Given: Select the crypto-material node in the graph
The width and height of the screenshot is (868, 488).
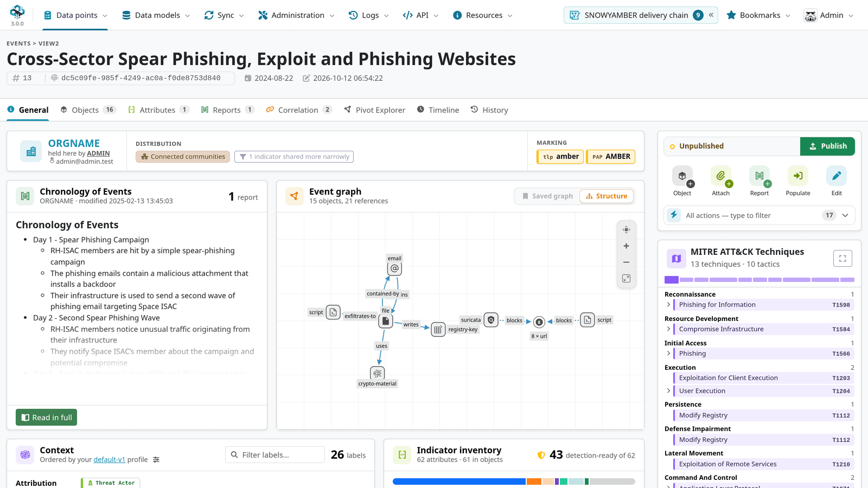Looking at the screenshot, I should tap(378, 373).
